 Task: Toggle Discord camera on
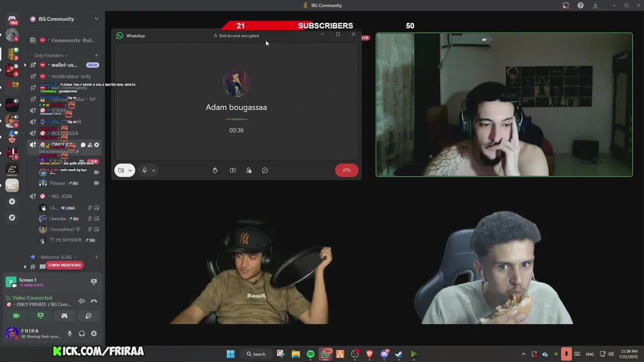coord(17,316)
